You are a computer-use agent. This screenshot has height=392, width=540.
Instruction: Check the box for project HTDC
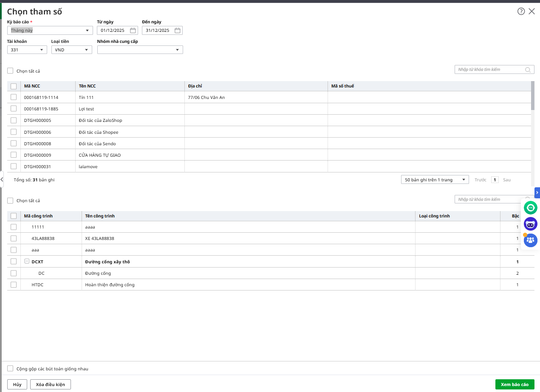point(14,285)
